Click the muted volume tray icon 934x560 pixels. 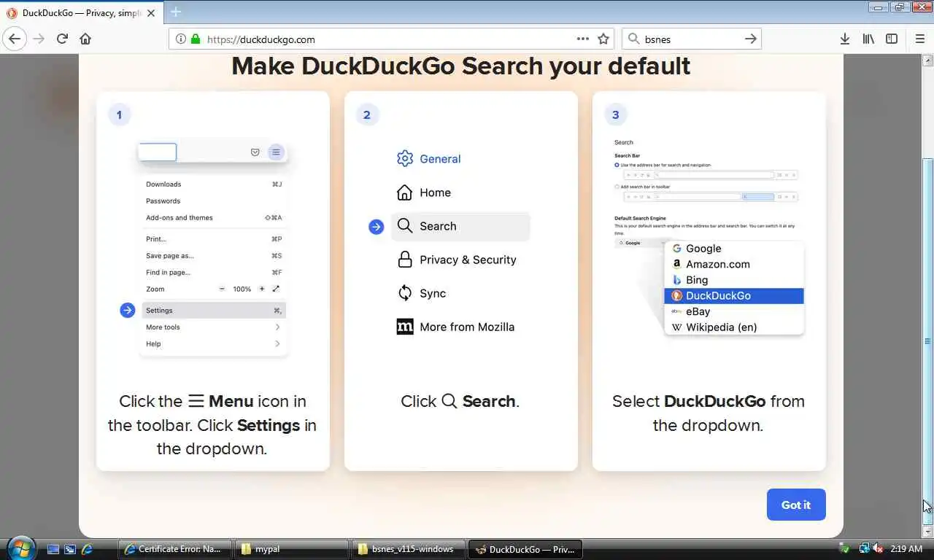click(877, 548)
